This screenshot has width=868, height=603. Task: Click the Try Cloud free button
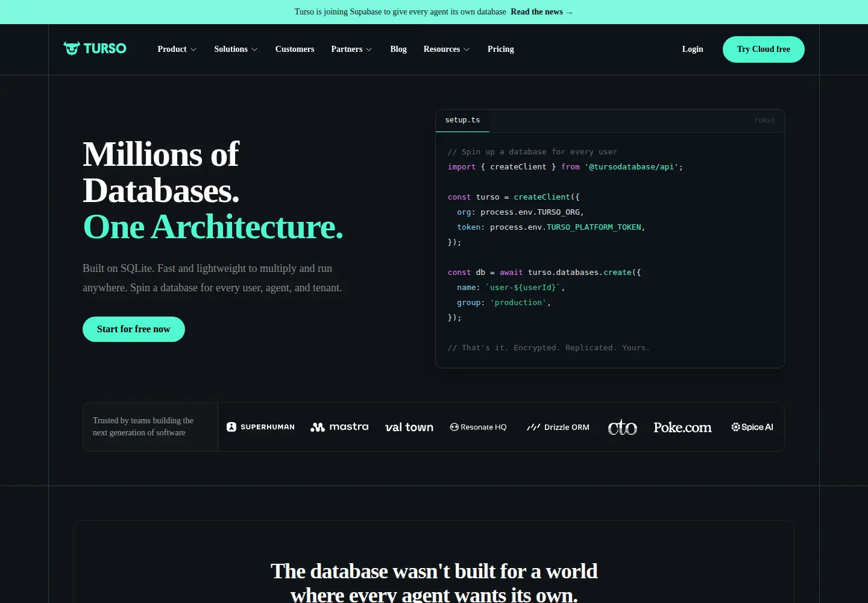pos(763,49)
